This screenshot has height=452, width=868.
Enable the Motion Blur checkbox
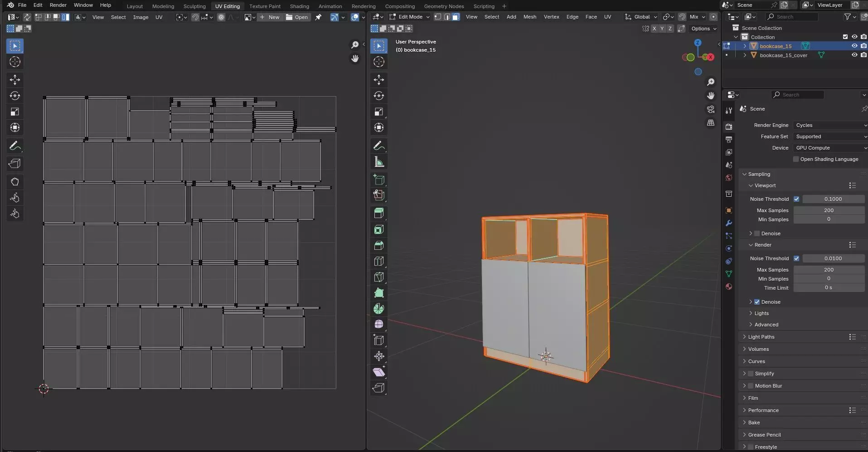tap(751, 386)
